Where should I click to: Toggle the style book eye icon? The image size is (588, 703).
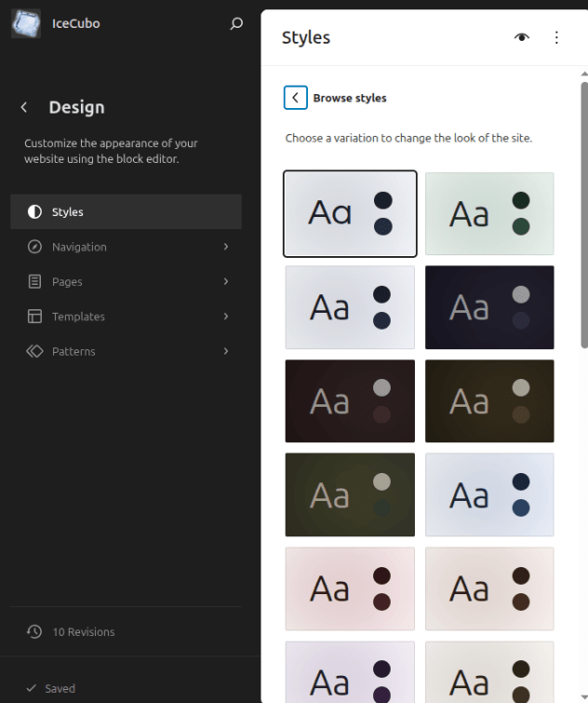click(521, 37)
